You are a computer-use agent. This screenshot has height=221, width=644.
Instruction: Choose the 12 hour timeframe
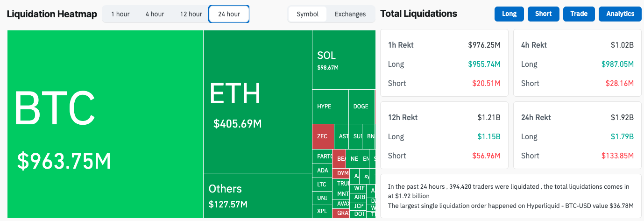click(191, 14)
